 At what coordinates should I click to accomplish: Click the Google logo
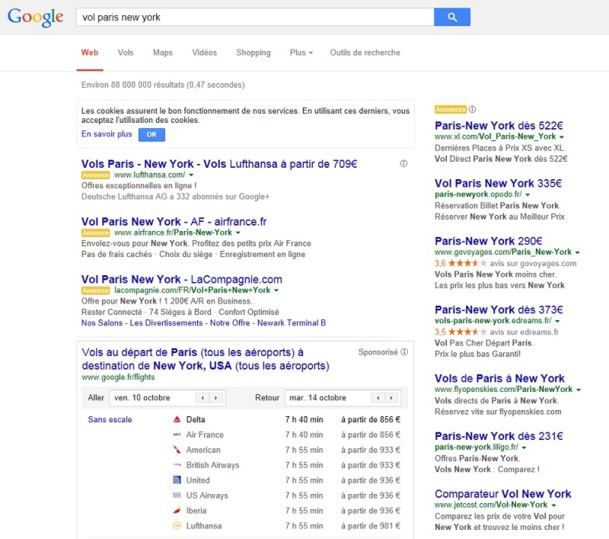[x=36, y=18]
